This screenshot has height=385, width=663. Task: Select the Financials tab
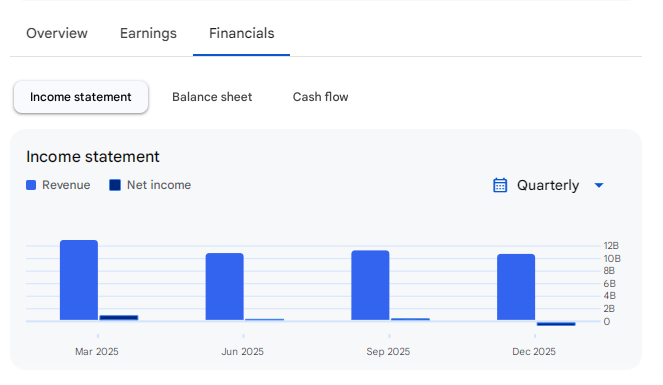pos(241,33)
